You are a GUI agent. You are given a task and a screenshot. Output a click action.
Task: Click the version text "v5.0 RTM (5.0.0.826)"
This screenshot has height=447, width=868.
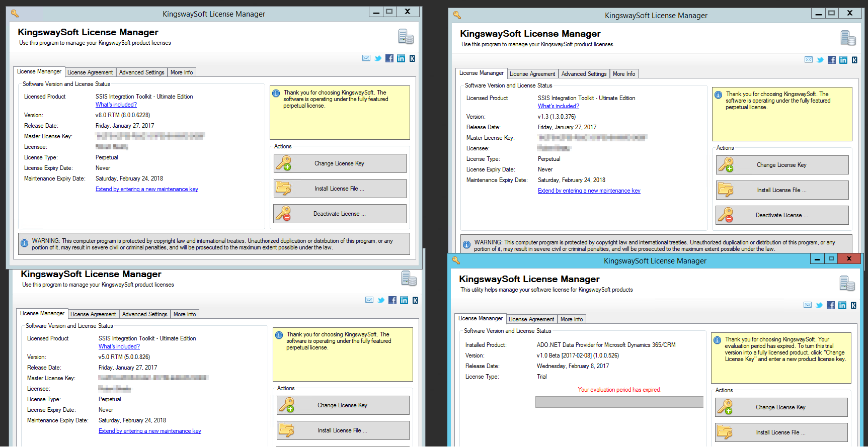[x=124, y=357]
